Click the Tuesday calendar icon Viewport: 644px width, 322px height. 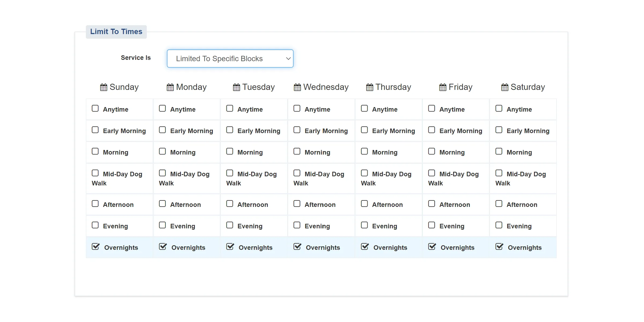(236, 87)
